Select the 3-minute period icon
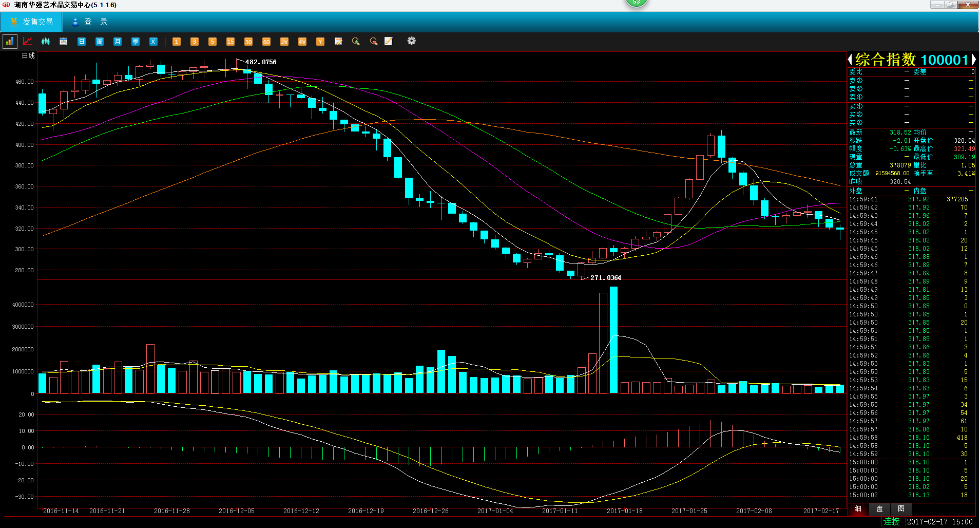This screenshot has width=980, height=528. (x=195, y=42)
